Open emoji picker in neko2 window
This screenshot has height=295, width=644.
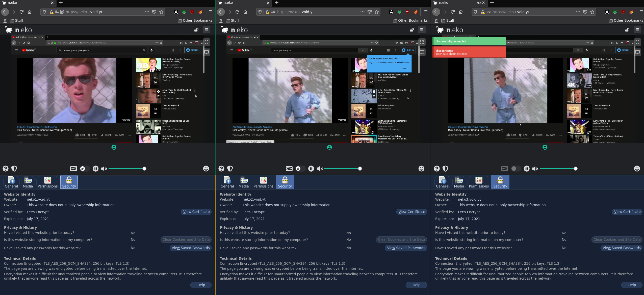pyautogui.click(x=421, y=169)
